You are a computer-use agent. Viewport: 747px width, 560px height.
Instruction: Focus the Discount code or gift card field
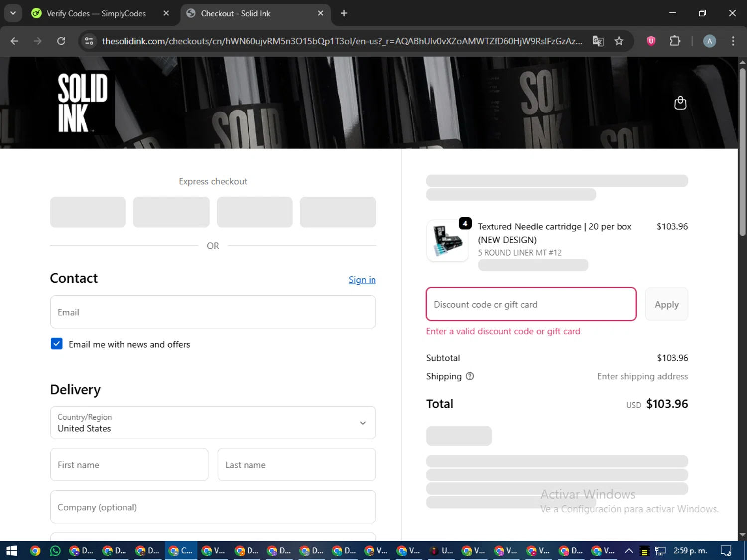coord(531,304)
